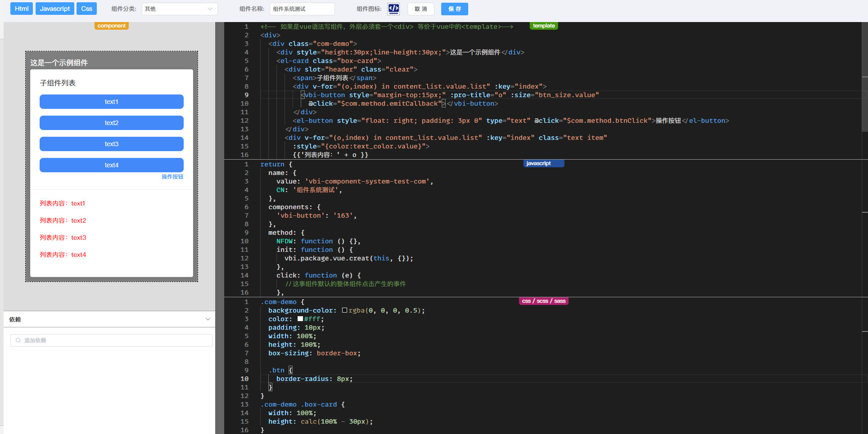Collapse the 依赖 section chevron

(208, 319)
